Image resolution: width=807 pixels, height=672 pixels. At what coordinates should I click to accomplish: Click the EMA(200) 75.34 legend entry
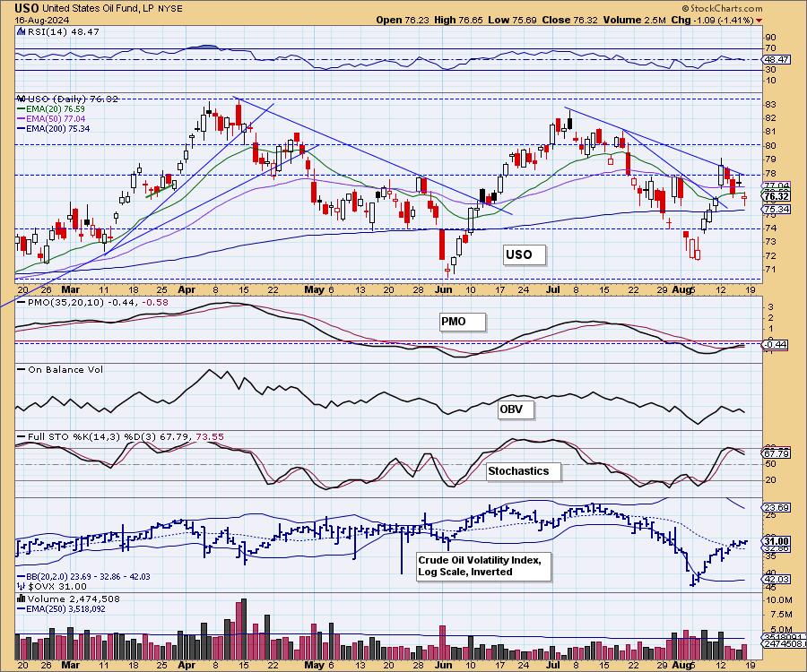54,128
